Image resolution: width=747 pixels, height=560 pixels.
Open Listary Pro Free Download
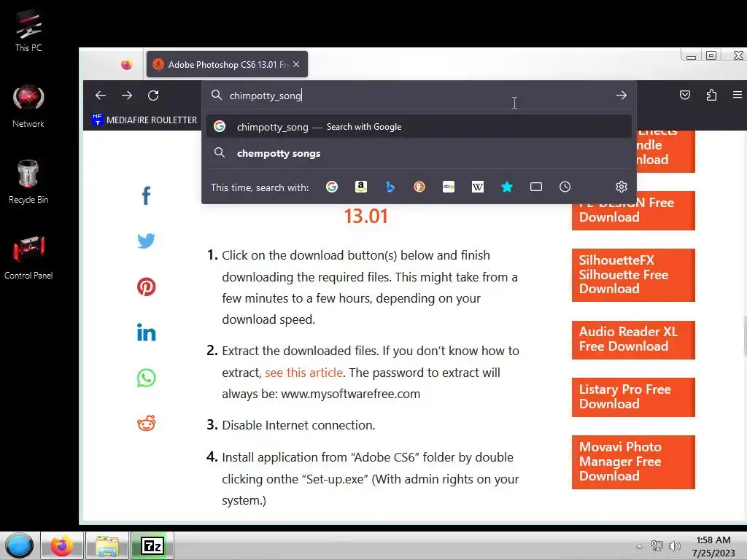tap(633, 397)
